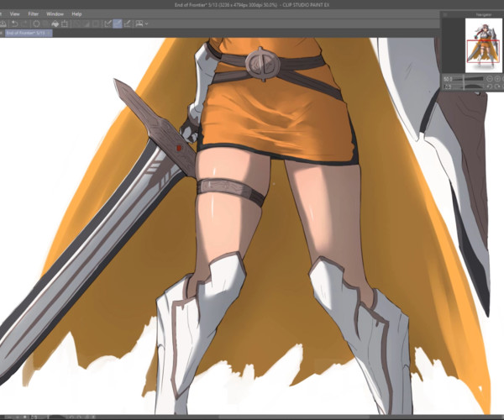504x420 pixels.
Task: Click the Undo arrow icon
Action: (14, 24)
